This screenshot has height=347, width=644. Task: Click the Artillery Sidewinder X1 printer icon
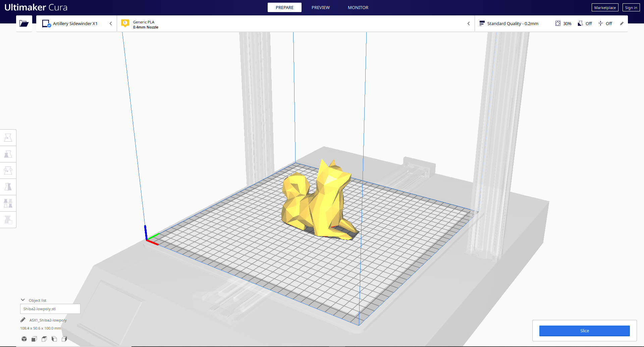click(46, 23)
